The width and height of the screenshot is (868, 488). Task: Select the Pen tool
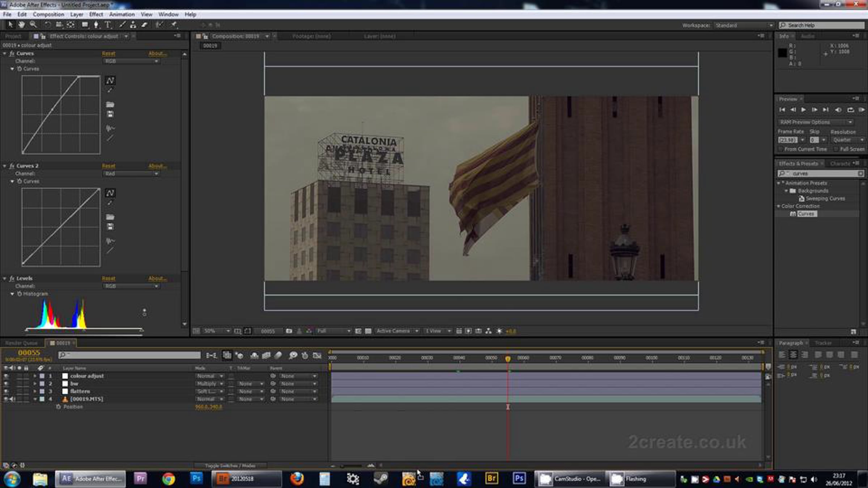point(96,25)
